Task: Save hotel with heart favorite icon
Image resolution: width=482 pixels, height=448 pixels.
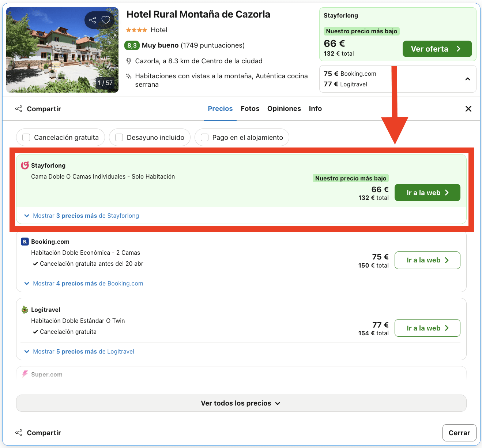Action: [x=106, y=20]
